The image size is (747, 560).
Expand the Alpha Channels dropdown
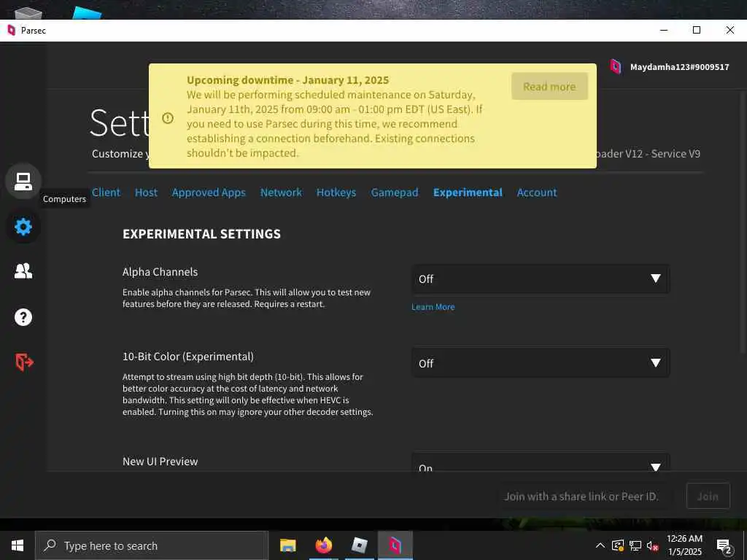[x=541, y=279]
